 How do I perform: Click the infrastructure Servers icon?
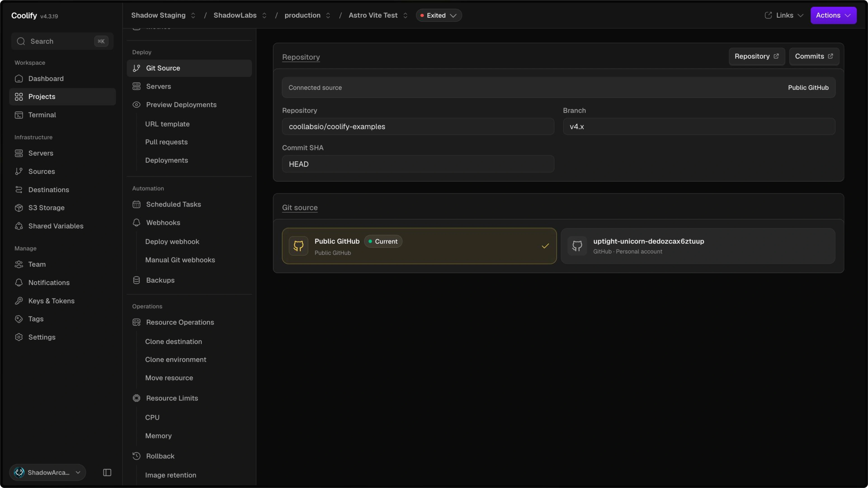point(19,153)
